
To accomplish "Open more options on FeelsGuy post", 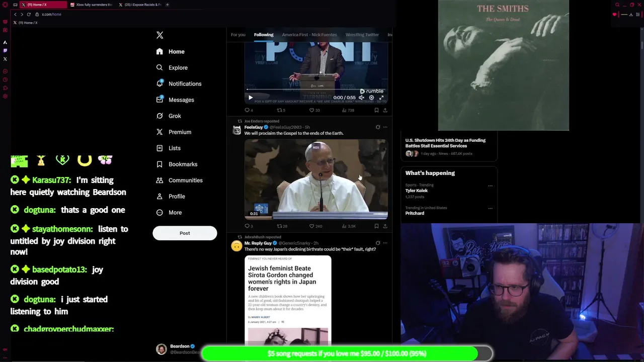I will (385, 127).
